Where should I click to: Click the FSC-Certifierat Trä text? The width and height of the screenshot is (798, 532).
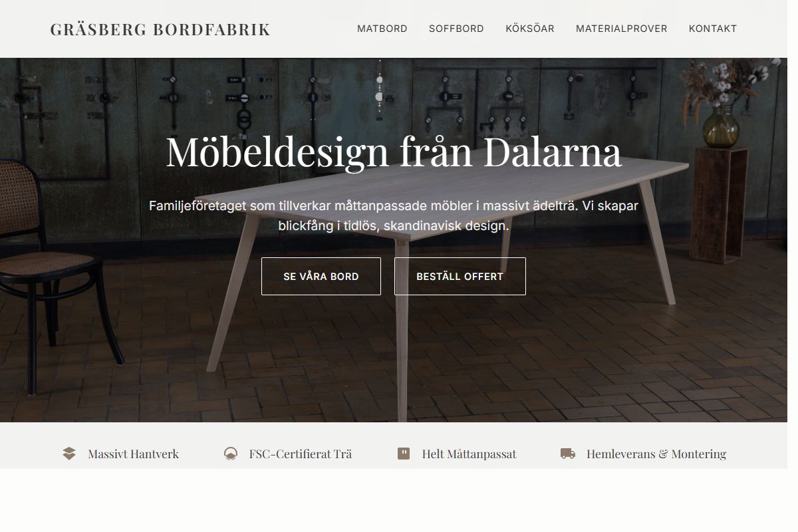click(x=301, y=454)
